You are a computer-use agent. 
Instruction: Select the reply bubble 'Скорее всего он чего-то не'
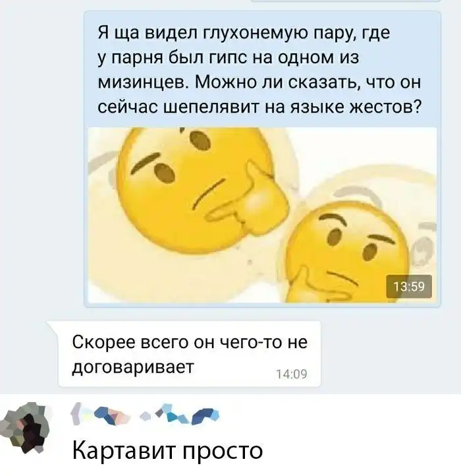pyautogui.click(x=190, y=354)
